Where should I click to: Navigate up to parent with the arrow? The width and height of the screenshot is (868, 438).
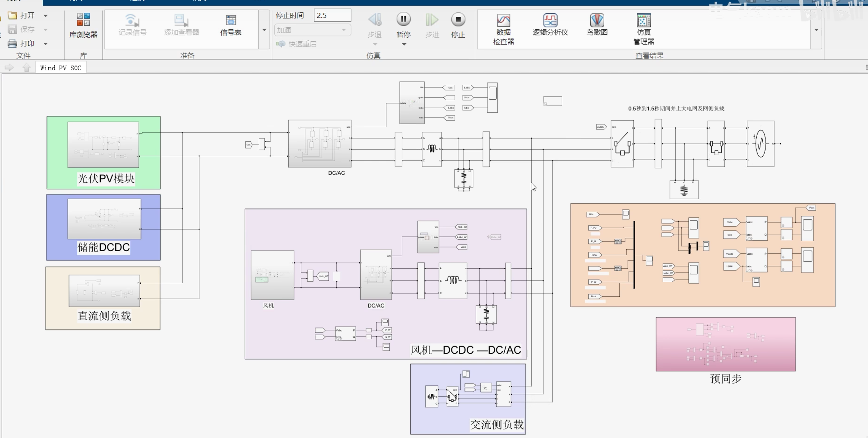26,68
